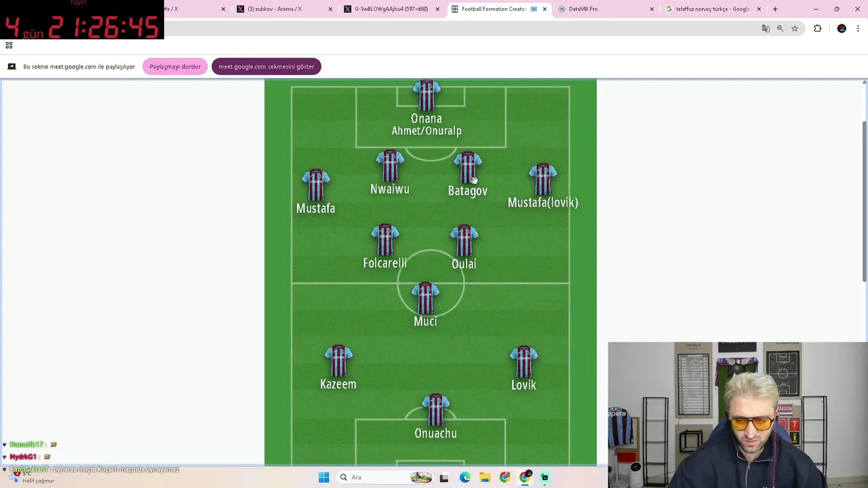This screenshot has width=868, height=488.
Task: Select Batagov's jersey icon
Action: click(x=468, y=168)
